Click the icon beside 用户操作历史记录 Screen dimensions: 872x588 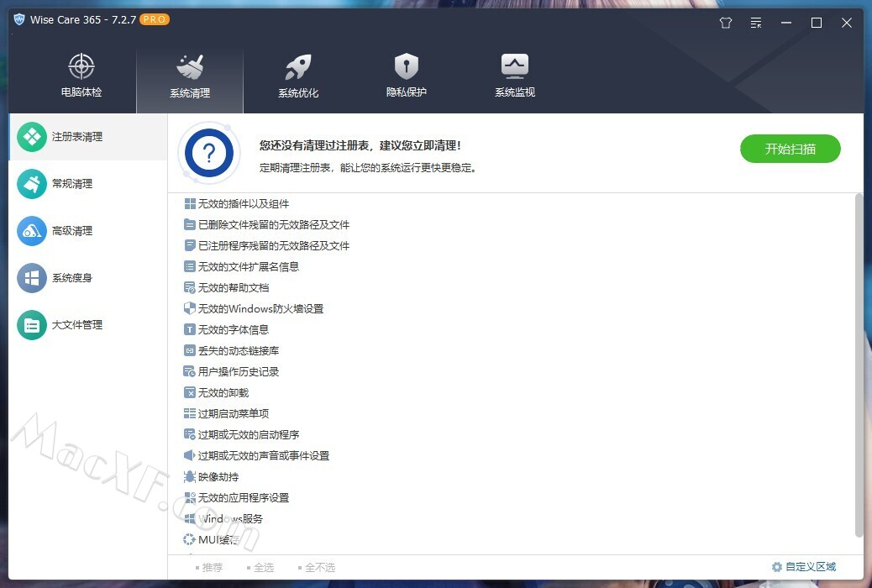(190, 371)
